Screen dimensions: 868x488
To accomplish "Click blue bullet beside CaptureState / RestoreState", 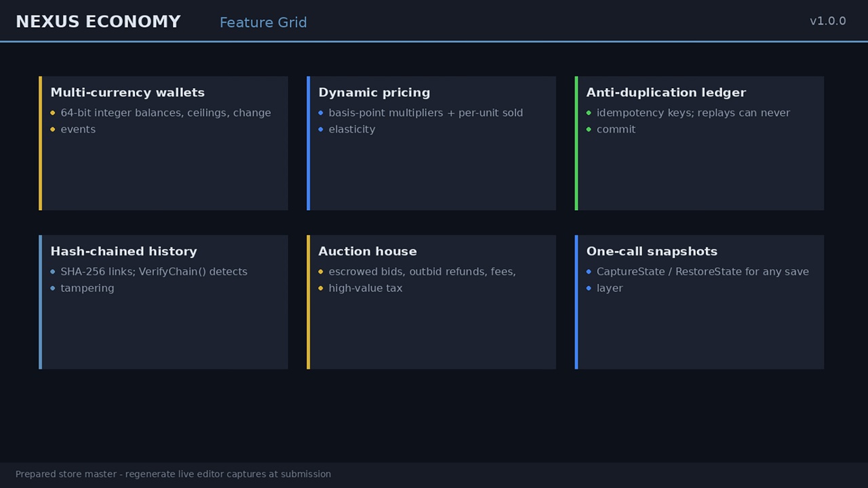I will click(589, 272).
